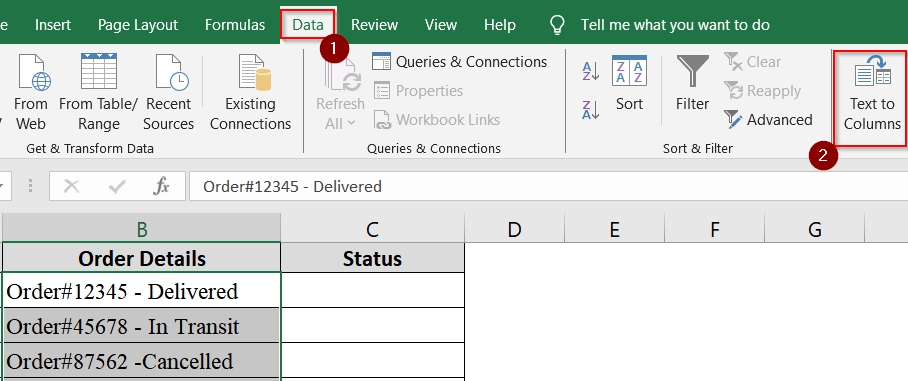Click empty Status cell beside Order#45678
Image resolution: width=908 pixels, height=381 pixels.
click(372, 326)
